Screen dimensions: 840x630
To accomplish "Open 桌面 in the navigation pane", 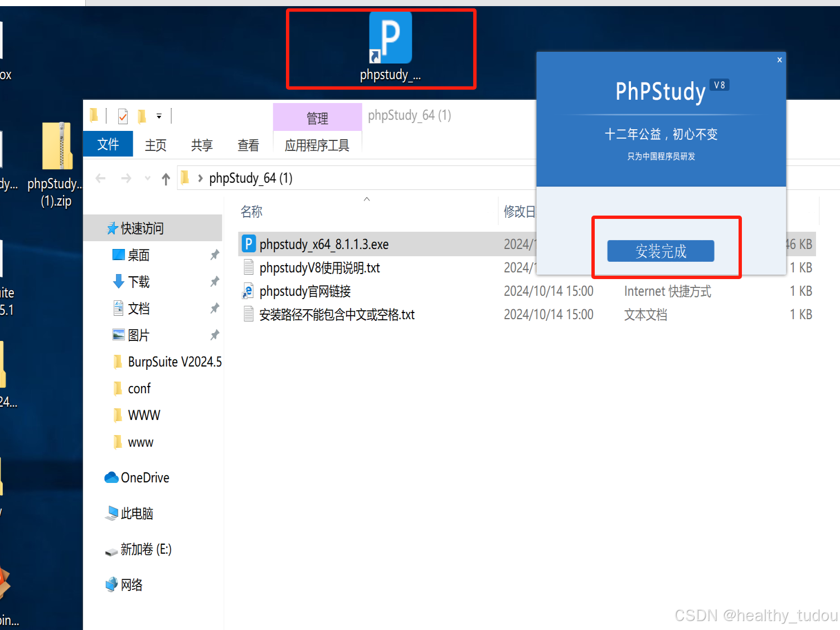I will [x=138, y=255].
